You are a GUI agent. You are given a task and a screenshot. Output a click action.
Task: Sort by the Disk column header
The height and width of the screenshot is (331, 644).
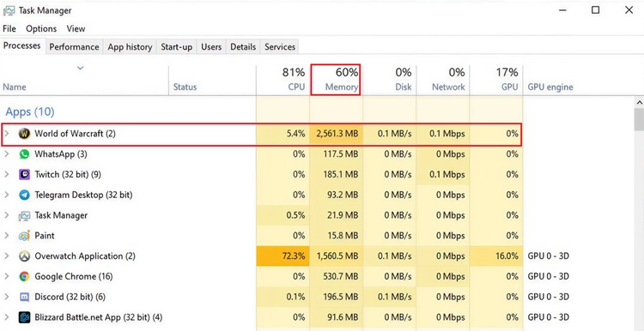pos(389,80)
